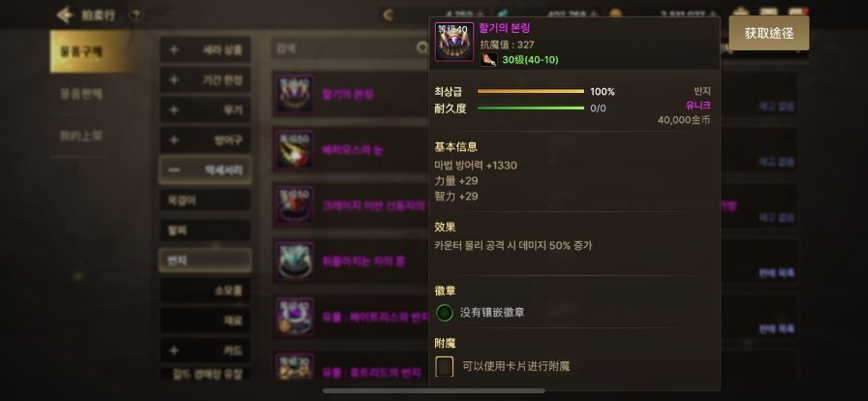Collapse the 악세서리 accessory category
Image resolution: width=868 pixels, height=401 pixels.
coord(204,170)
